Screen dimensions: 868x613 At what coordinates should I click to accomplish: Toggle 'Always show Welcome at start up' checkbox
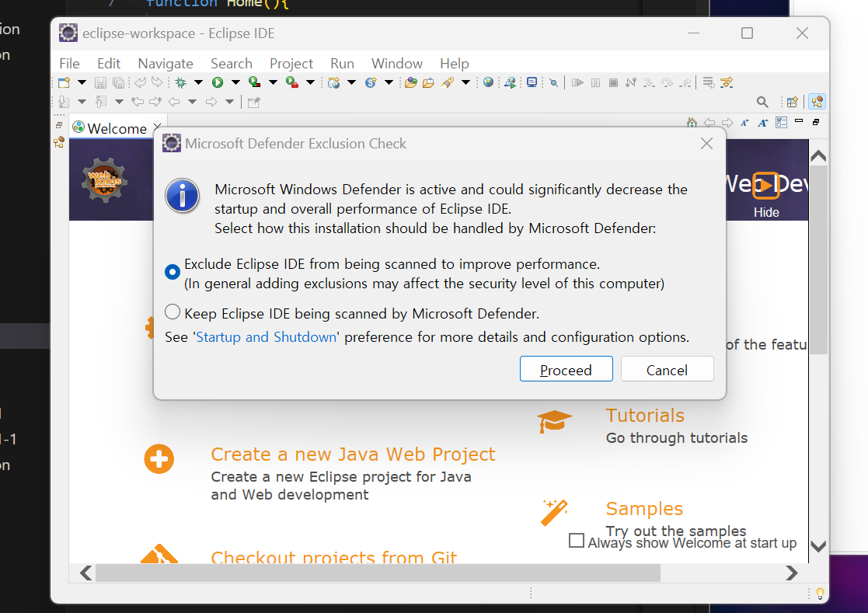point(577,541)
